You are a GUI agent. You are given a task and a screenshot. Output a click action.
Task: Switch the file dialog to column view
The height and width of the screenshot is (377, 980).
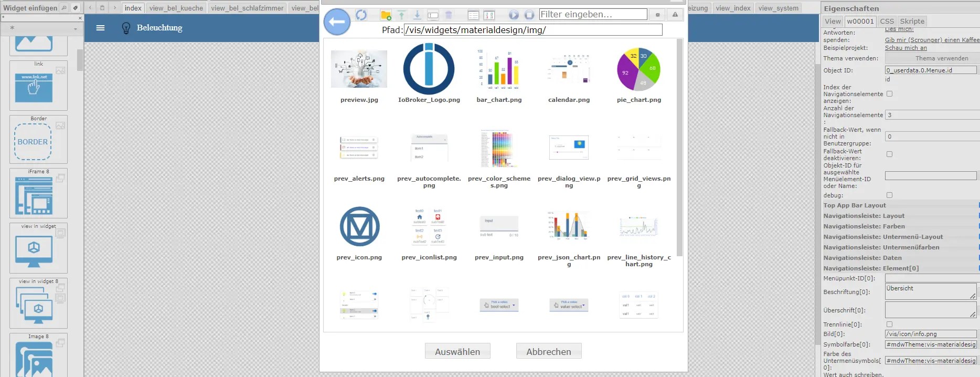pos(489,15)
